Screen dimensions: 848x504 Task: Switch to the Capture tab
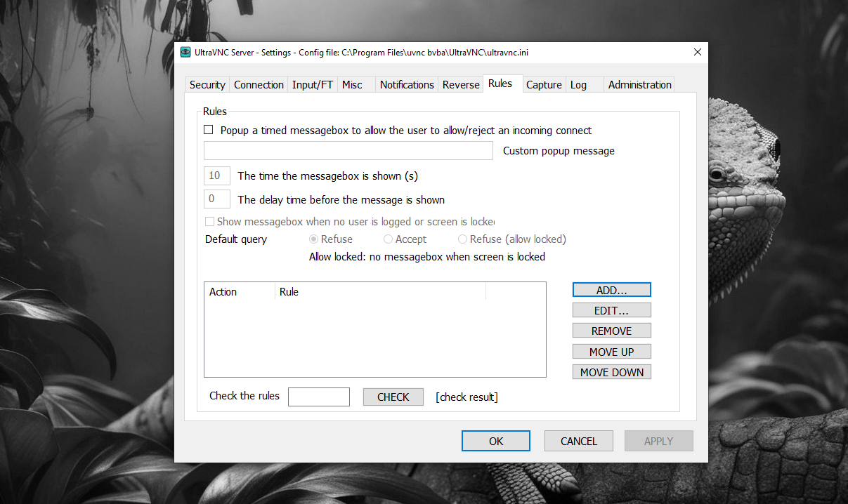click(544, 84)
